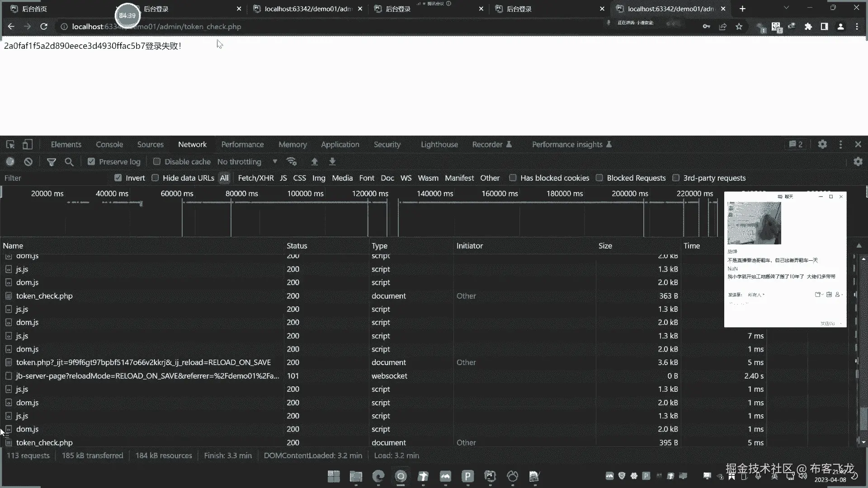
Task: Open the No throttling dropdown
Action: coord(247,162)
